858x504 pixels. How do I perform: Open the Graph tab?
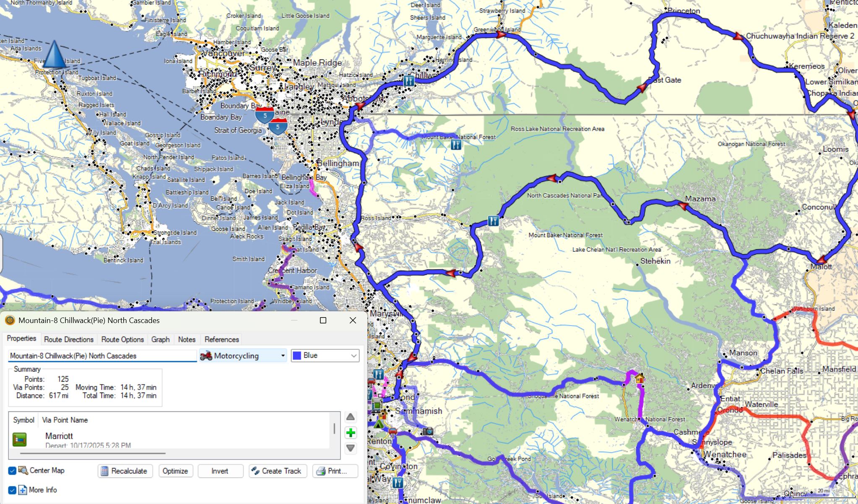(x=160, y=339)
